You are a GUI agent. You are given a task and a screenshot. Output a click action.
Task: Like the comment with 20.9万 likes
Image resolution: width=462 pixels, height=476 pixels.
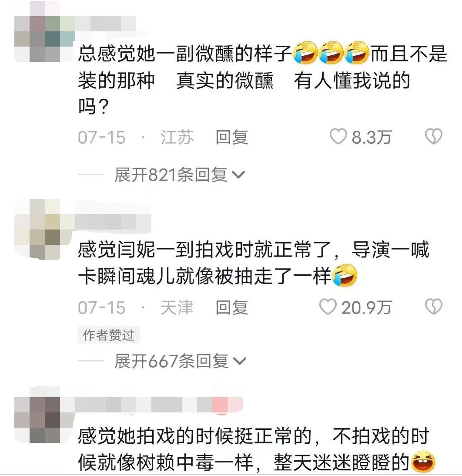328,307
